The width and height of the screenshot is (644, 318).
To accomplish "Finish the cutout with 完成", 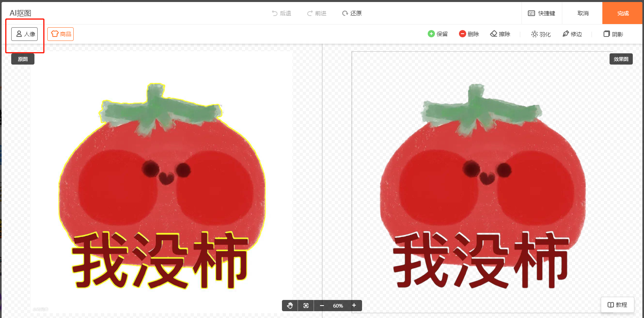I will pos(623,13).
